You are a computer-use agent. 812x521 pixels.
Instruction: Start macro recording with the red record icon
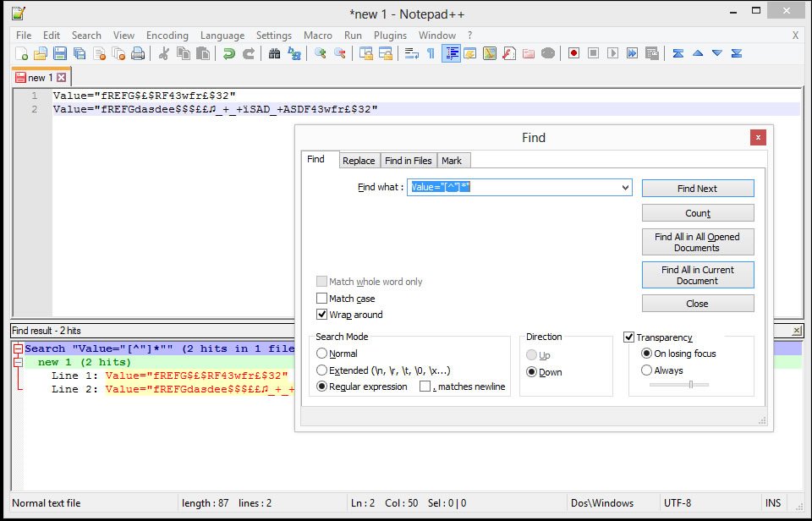coord(573,53)
